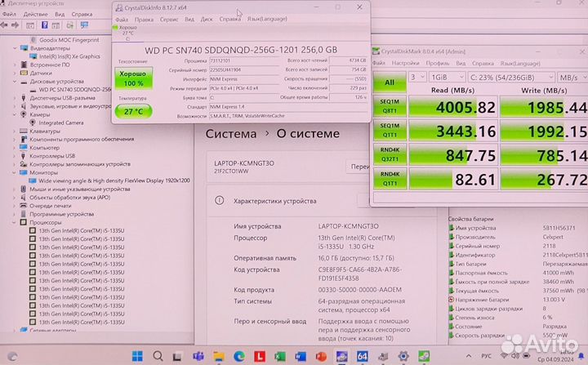
Task: Click the red L app icon on taskbar
Action: click(260, 356)
